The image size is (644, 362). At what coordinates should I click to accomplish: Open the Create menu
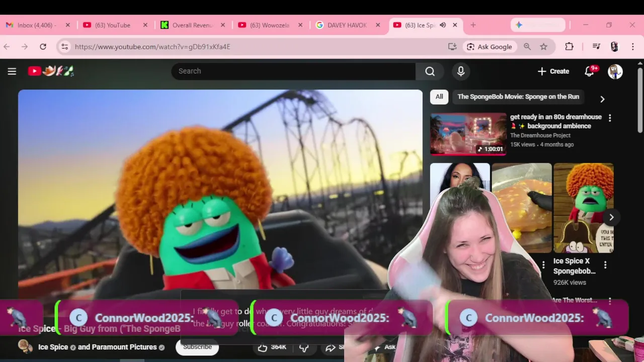coord(553,71)
